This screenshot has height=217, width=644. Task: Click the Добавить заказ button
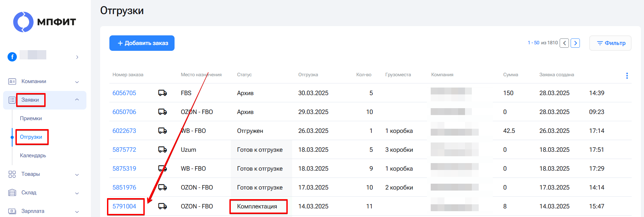[x=142, y=43]
